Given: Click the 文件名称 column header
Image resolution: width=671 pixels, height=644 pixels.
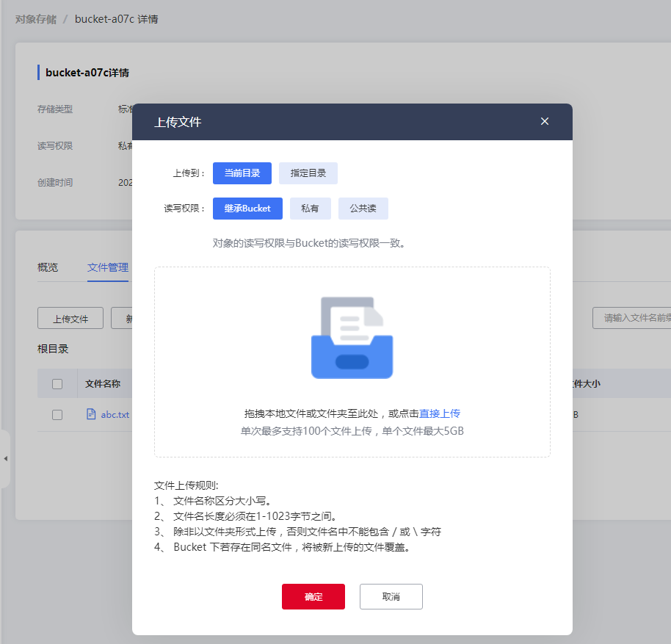Looking at the screenshot, I should [x=103, y=384].
